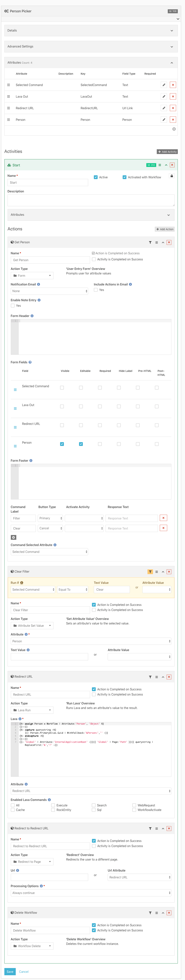Open the Url Attribute Redirect URL dropdown
Image resolution: width=185 pixels, height=980 pixels.
click(x=140, y=877)
